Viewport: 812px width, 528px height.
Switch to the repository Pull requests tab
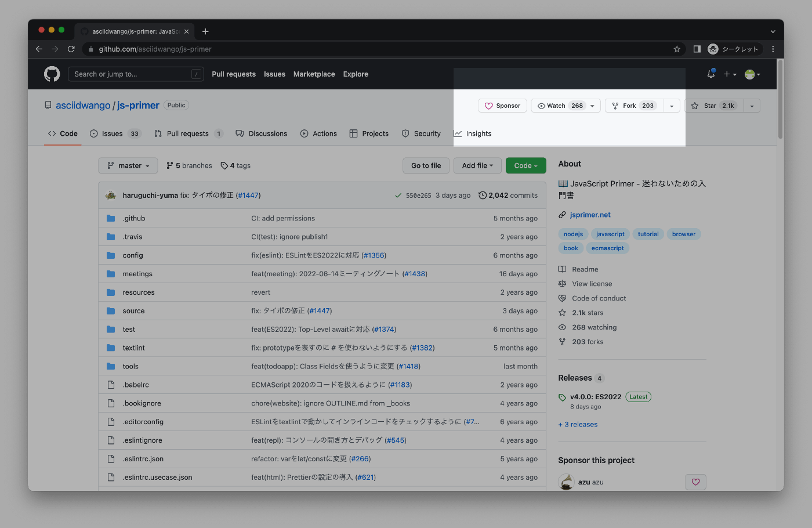tap(188, 133)
